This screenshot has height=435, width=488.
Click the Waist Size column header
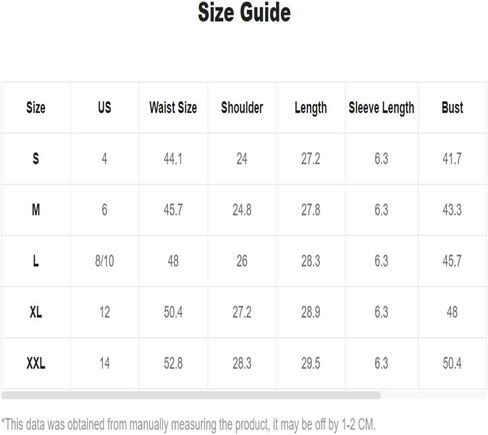point(173,108)
